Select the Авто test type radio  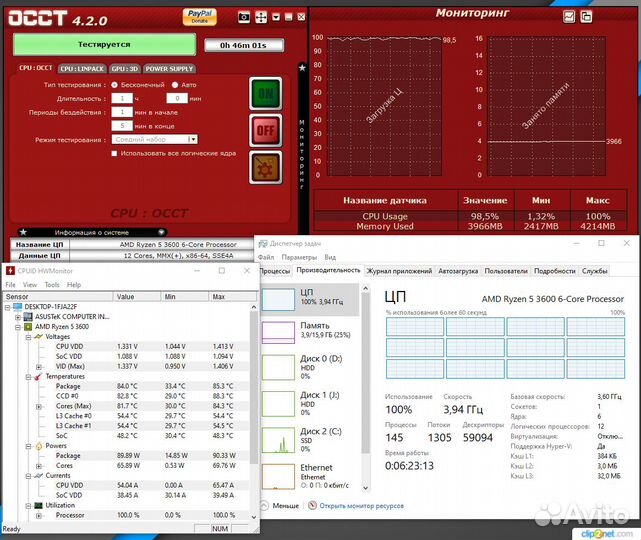(175, 85)
